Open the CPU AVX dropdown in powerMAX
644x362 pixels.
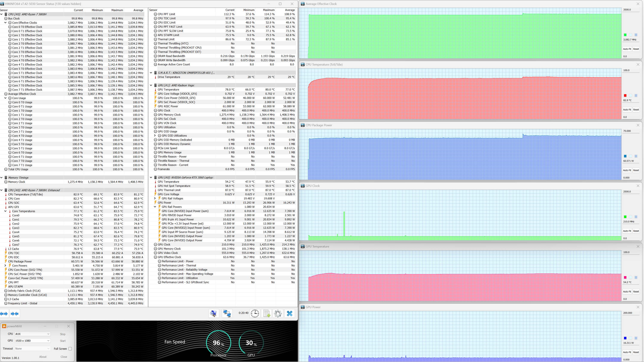pyautogui.click(x=32, y=334)
